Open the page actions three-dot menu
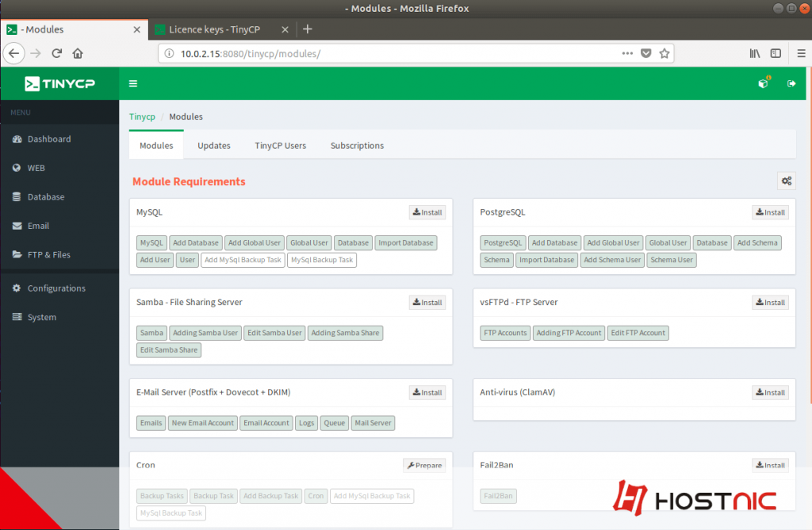Viewport: 812px width, 530px height. click(627, 53)
